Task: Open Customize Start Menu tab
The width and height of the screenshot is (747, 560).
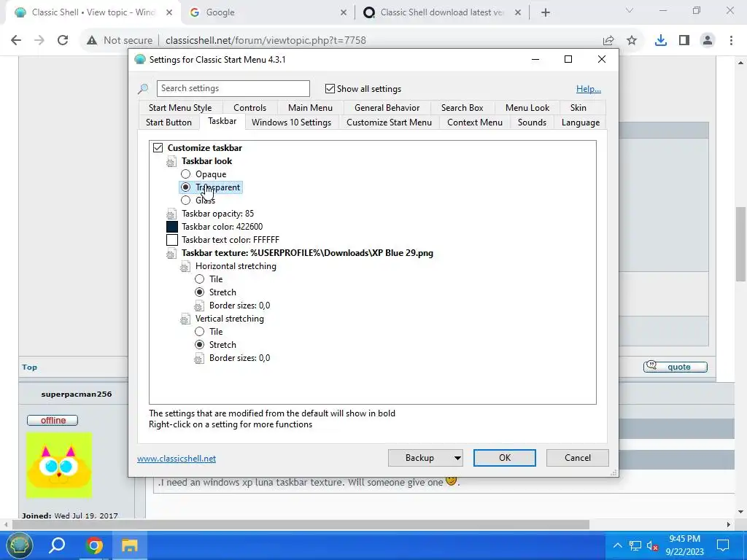Action: (389, 122)
